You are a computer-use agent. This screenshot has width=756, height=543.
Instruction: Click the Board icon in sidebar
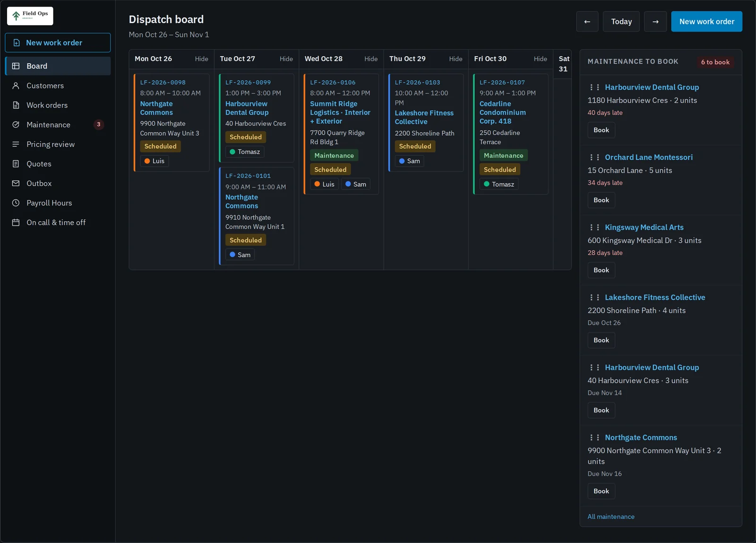tap(16, 66)
